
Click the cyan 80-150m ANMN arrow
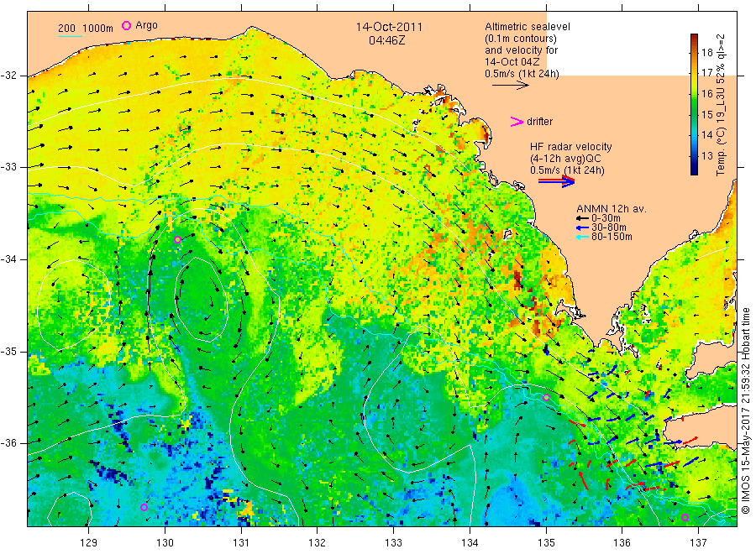tap(583, 237)
